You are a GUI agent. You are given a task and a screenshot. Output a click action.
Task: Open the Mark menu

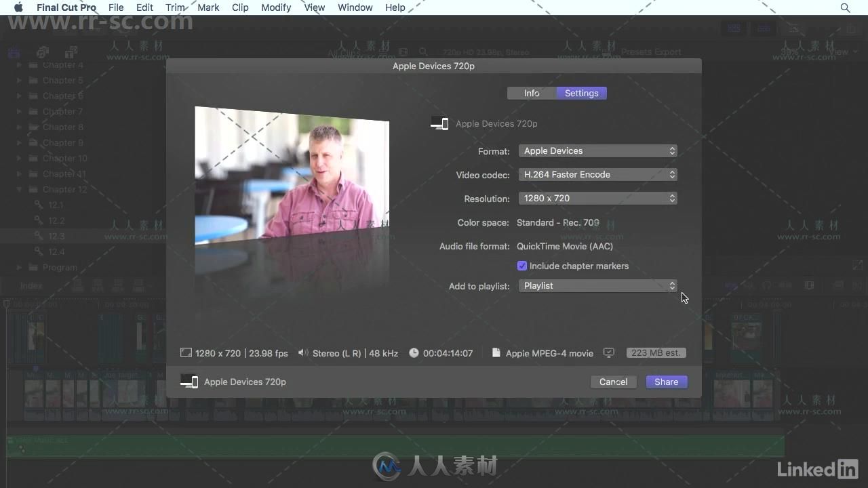click(208, 7)
